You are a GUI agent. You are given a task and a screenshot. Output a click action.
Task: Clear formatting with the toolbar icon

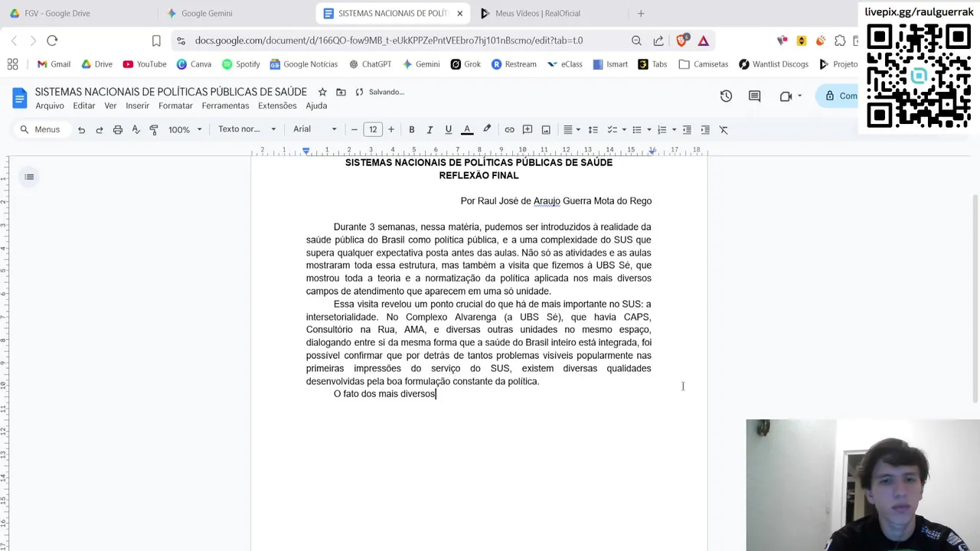tap(724, 130)
